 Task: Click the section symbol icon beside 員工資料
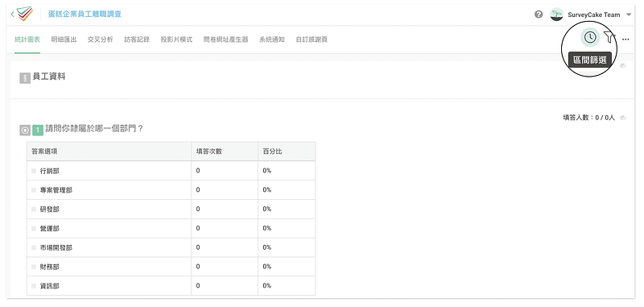(25, 78)
